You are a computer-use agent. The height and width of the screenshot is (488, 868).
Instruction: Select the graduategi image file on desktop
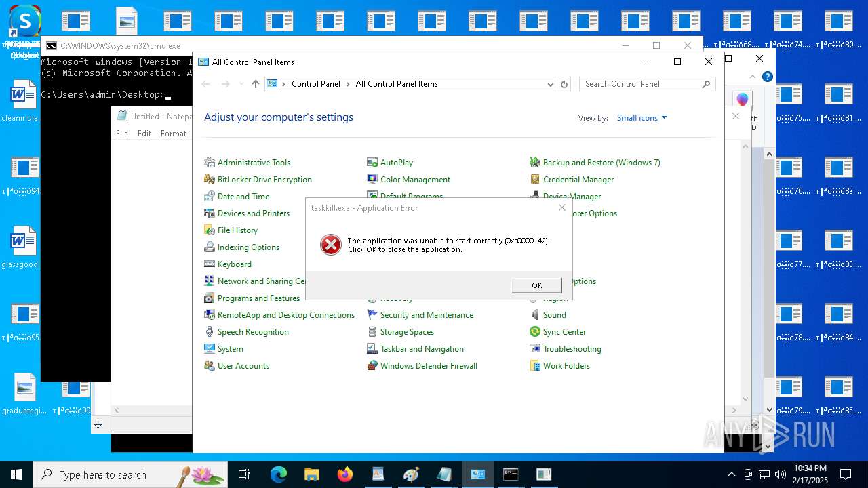click(24, 393)
